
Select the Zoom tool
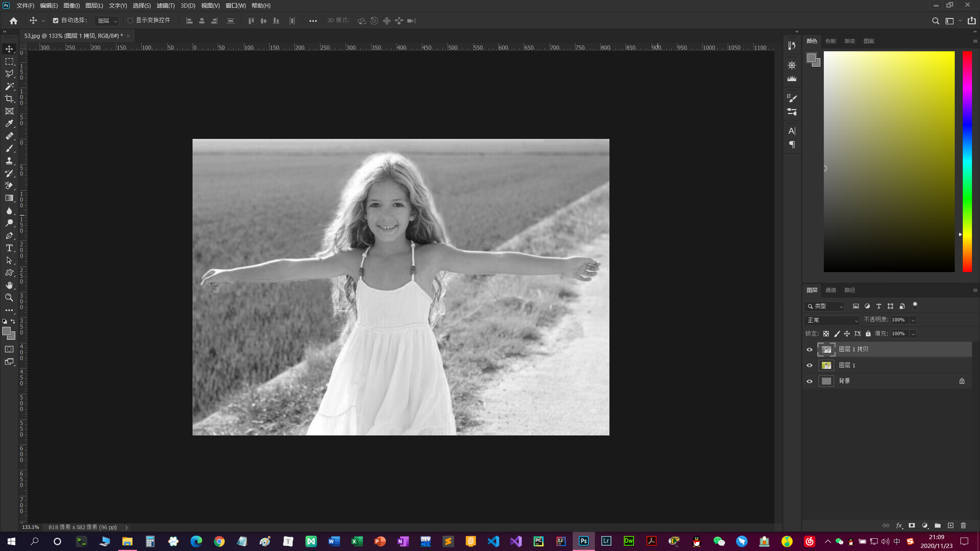(9, 297)
